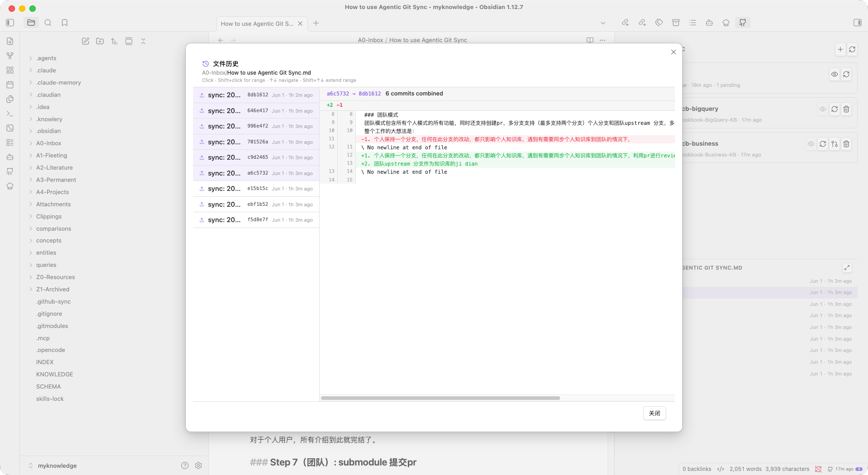The image size is (868, 475).
Task: Switch to How to use Agentic Git tab
Action: [x=257, y=24]
